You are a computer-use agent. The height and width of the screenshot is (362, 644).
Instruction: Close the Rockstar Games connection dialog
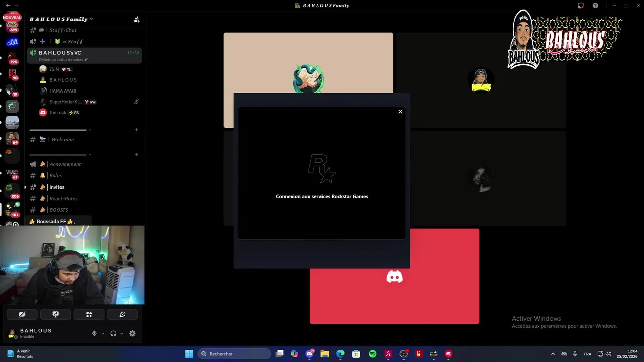click(400, 112)
